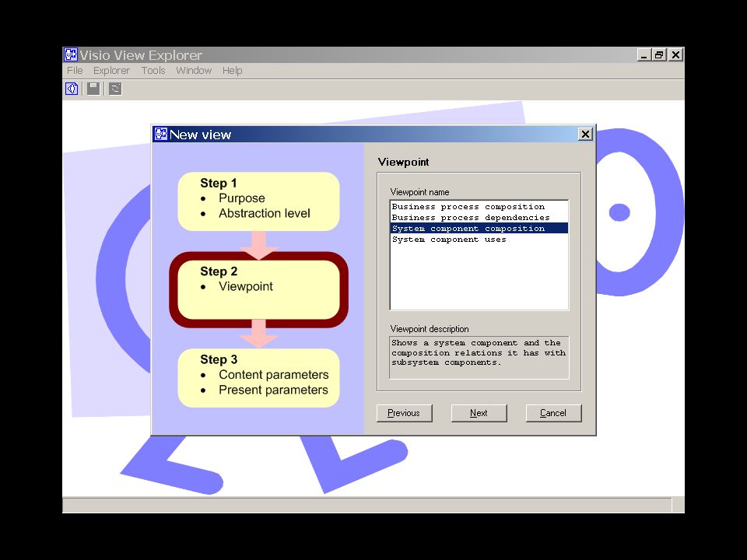The image size is (747, 560).
Task: Click the New view dialog title icon
Action: pyautogui.click(x=161, y=135)
